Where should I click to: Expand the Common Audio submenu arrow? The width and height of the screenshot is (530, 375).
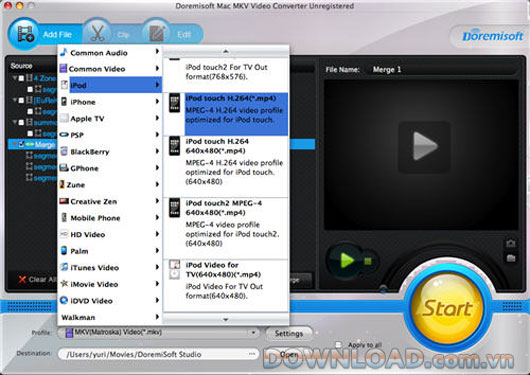[157, 51]
